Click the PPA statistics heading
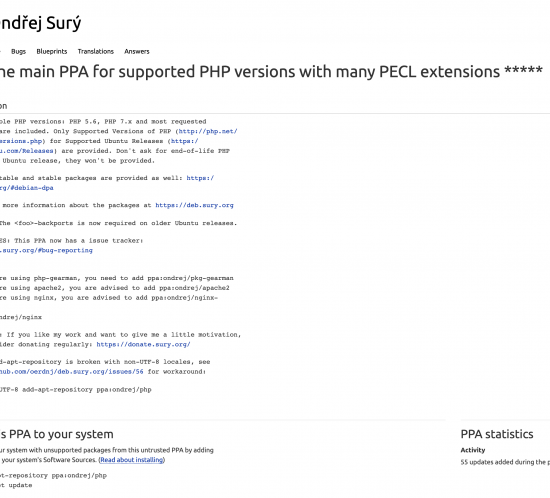Image resolution: width=550 pixels, height=498 pixels. click(497, 434)
